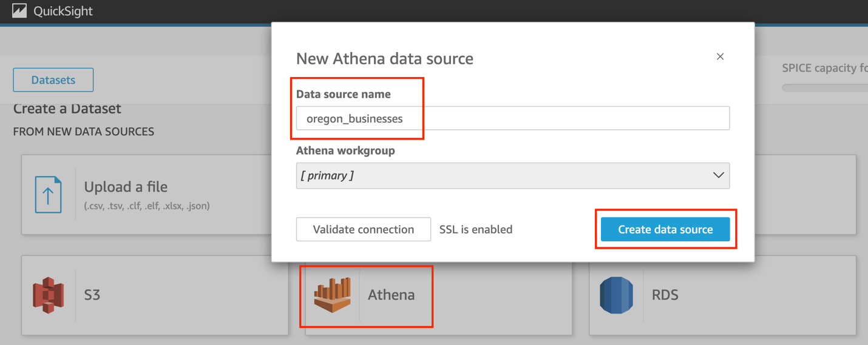The image size is (868, 345).
Task: Click Create data source button
Action: coord(665,229)
